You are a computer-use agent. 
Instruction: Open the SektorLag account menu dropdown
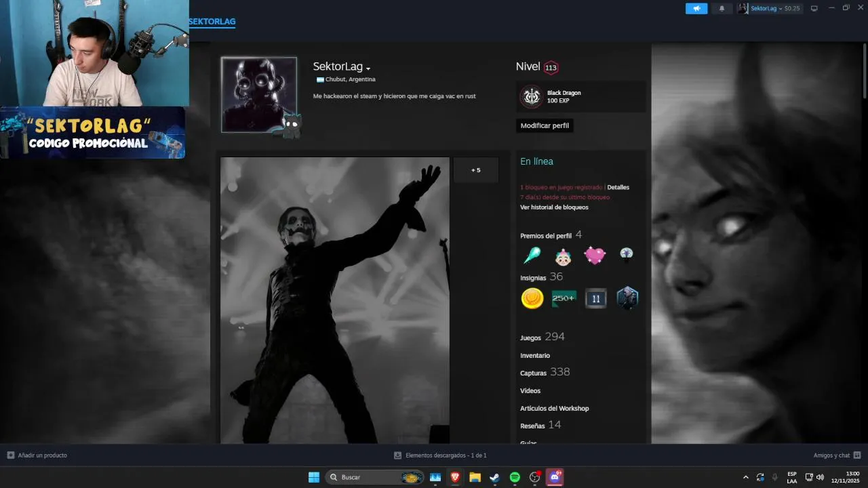coord(770,8)
